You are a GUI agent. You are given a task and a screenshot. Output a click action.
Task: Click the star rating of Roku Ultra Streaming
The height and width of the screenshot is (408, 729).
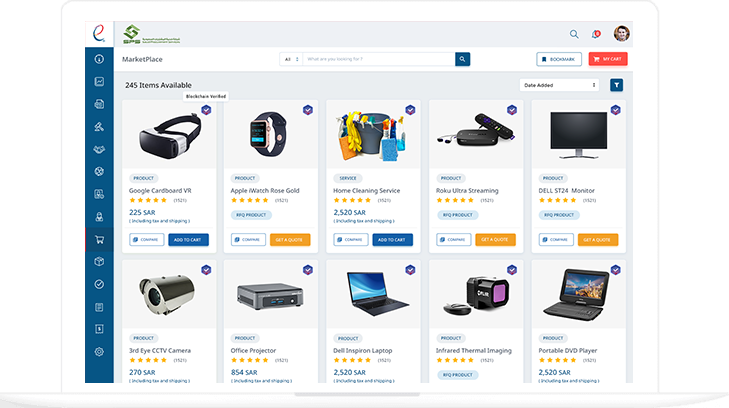pos(455,200)
